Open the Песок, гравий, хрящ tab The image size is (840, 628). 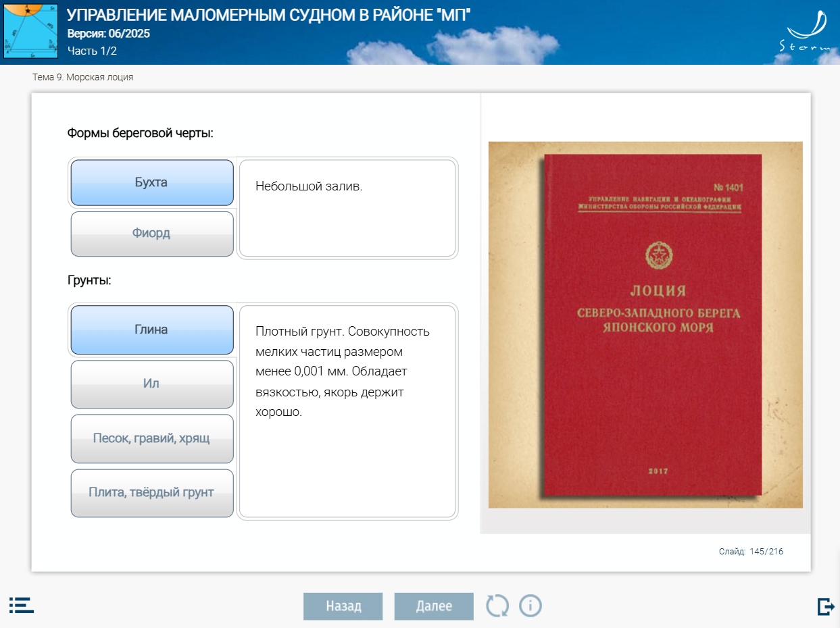coord(152,438)
